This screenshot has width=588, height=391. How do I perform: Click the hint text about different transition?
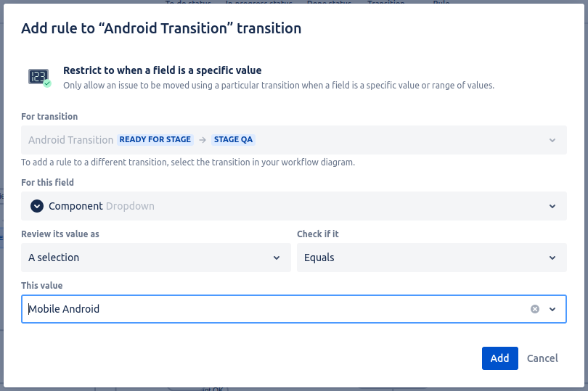point(188,162)
